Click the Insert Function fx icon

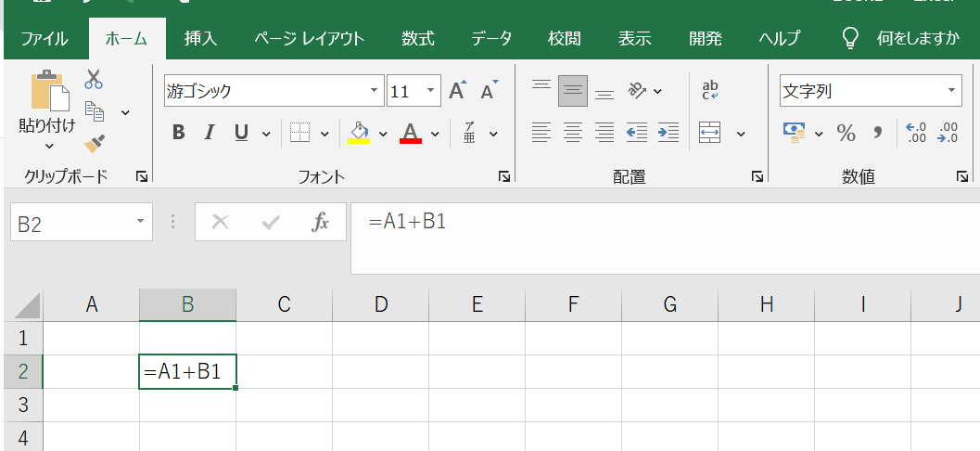pos(321,223)
